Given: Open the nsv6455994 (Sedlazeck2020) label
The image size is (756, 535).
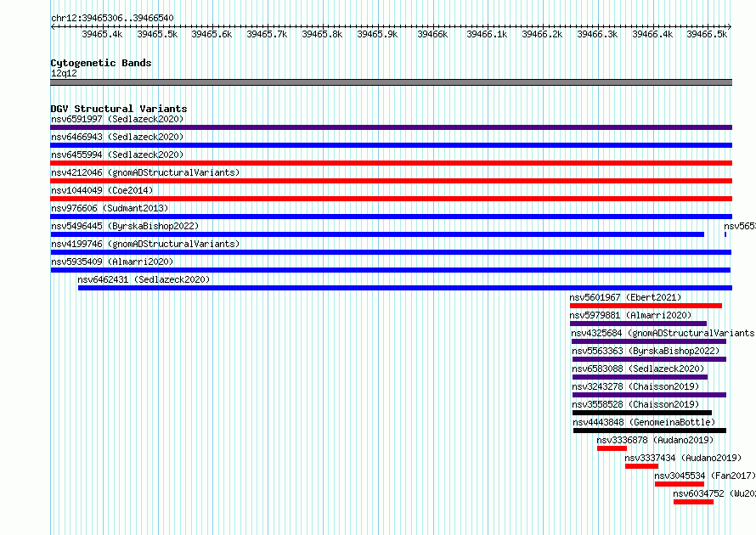Looking at the screenshot, I should click(x=117, y=155).
